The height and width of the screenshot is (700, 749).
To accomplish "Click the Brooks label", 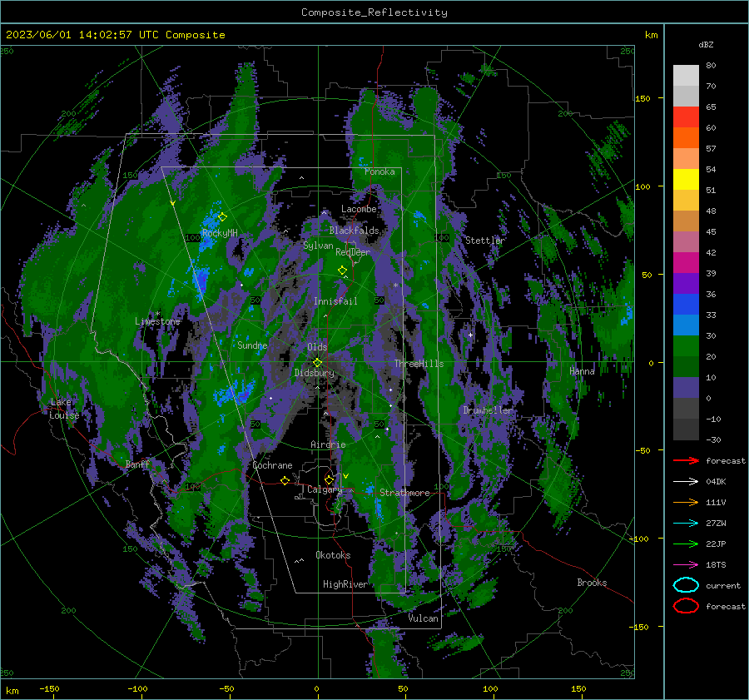I will pyautogui.click(x=592, y=583).
